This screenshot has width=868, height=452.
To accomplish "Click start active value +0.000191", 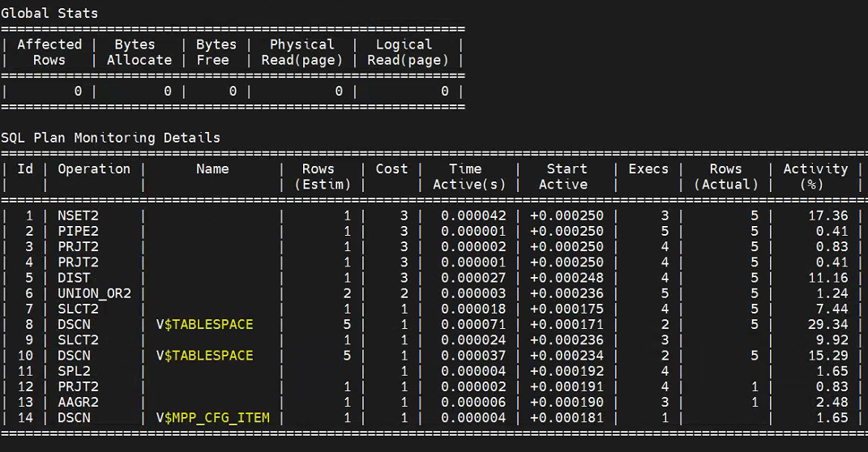I will coord(567,386).
